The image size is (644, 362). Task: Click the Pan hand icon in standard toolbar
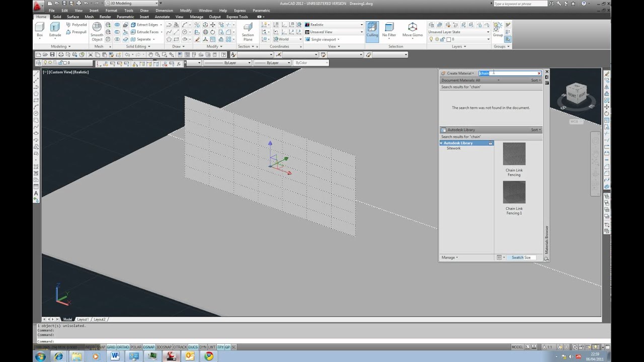150,54
